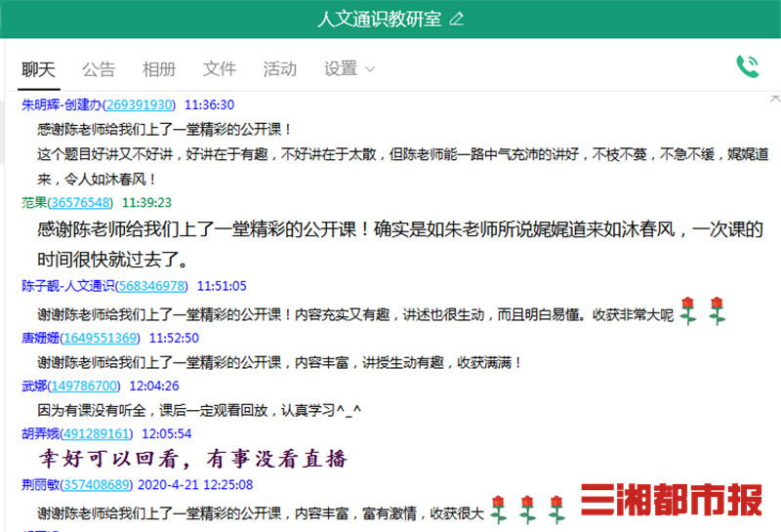Open the 相册 tab
Screen dimensions: 781x532
click(x=159, y=69)
